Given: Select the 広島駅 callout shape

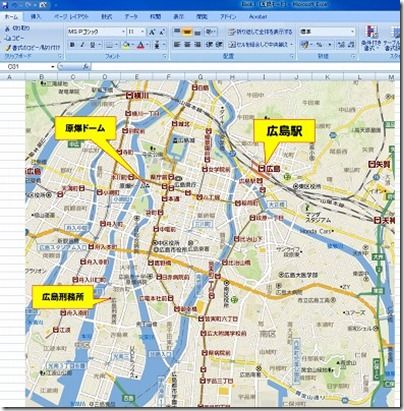Looking at the screenshot, I should coord(284,131).
